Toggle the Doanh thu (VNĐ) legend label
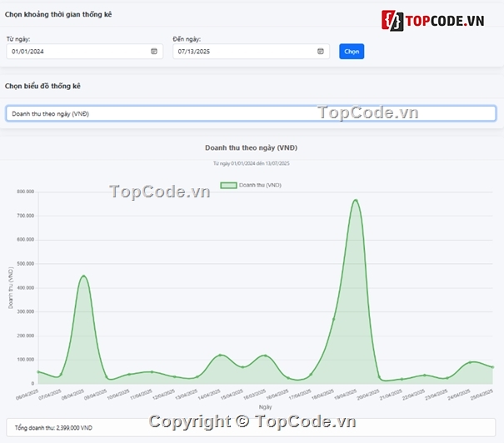Viewport: 504px width, 443px height. coord(259,185)
